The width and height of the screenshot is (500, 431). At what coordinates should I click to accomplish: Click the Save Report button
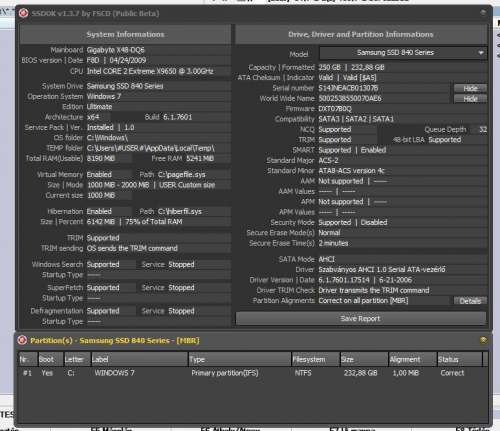(x=361, y=319)
